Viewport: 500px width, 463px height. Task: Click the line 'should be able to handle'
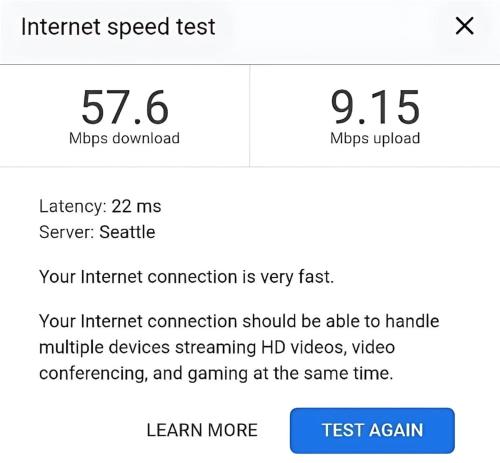point(239,321)
